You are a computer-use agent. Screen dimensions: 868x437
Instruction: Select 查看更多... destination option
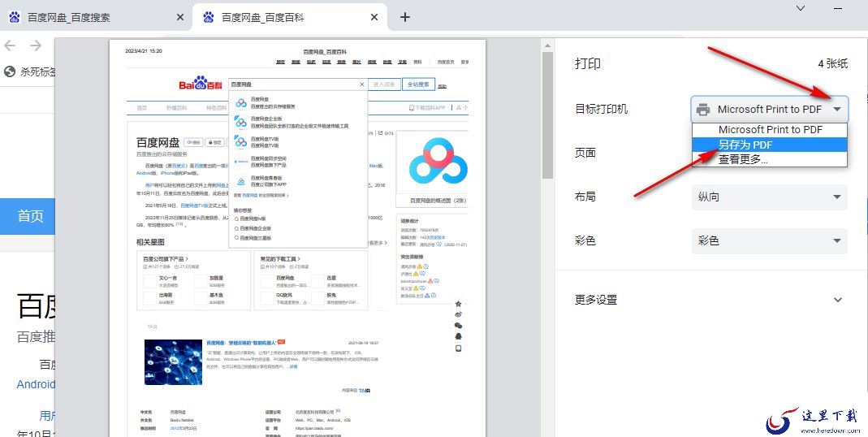770,159
